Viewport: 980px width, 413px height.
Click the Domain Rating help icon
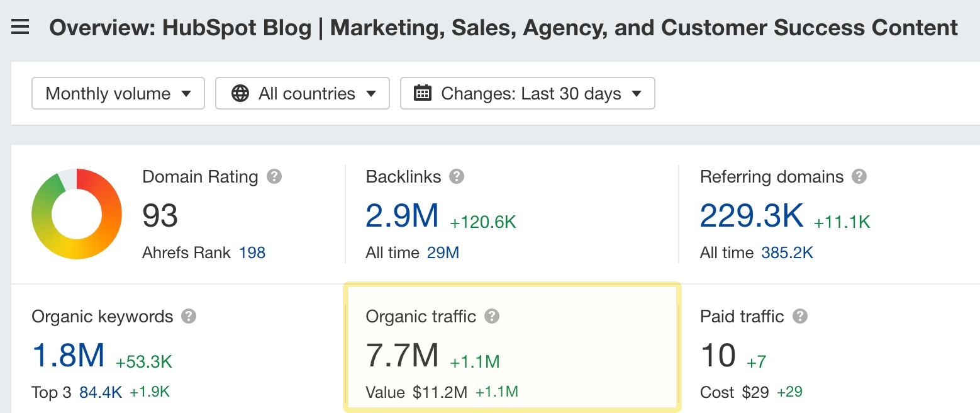pyautogui.click(x=274, y=177)
